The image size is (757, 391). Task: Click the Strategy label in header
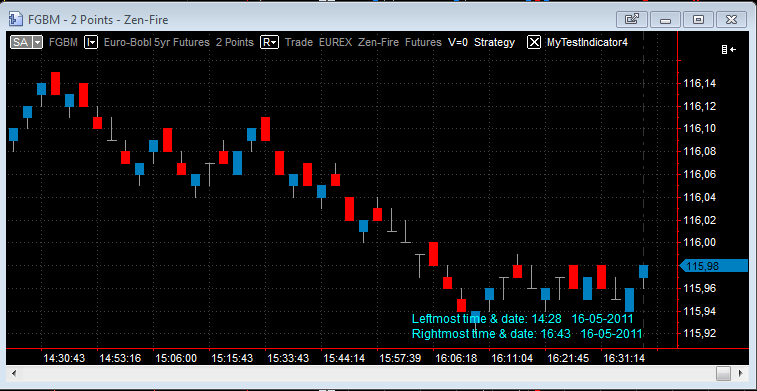494,42
